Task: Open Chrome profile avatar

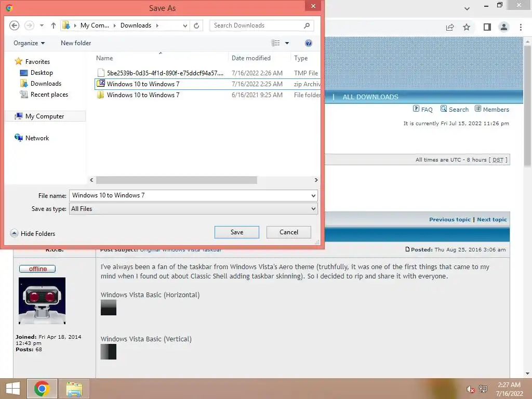Action: click(x=504, y=27)
